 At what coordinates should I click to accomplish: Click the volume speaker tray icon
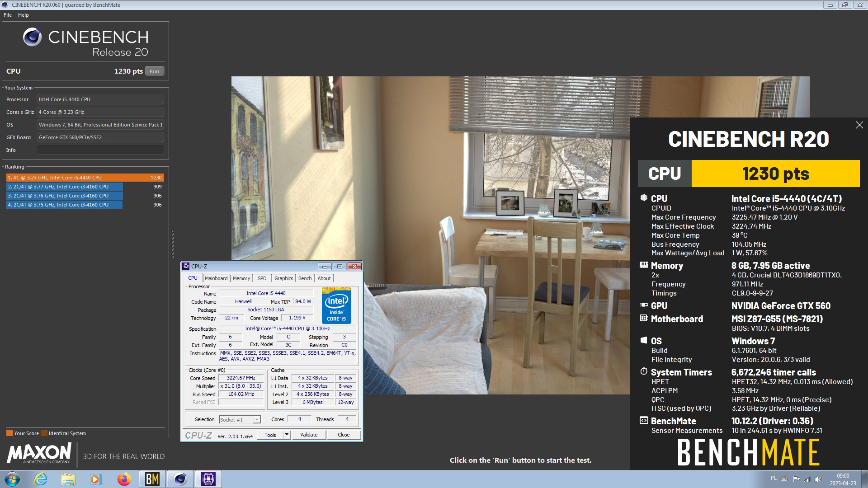pos(818,479)
